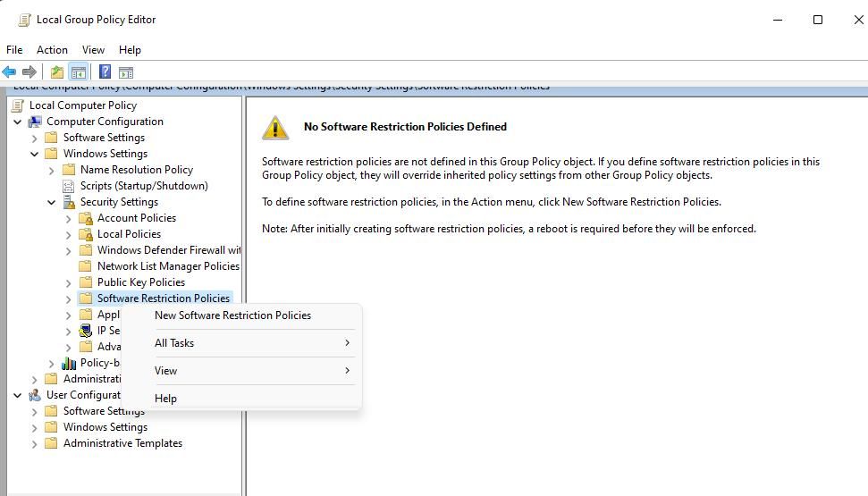This screenshot has width=868, height=496.
Task: Maximize the Local Group Policy Editor window
Action: tap(818, 20)
